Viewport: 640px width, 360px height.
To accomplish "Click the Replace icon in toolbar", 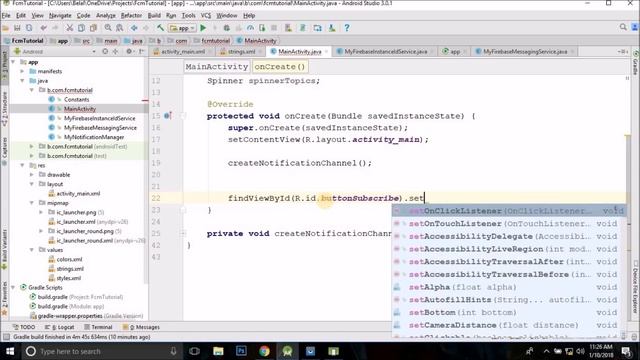I will pyautogui.click(x=120, y=28).
